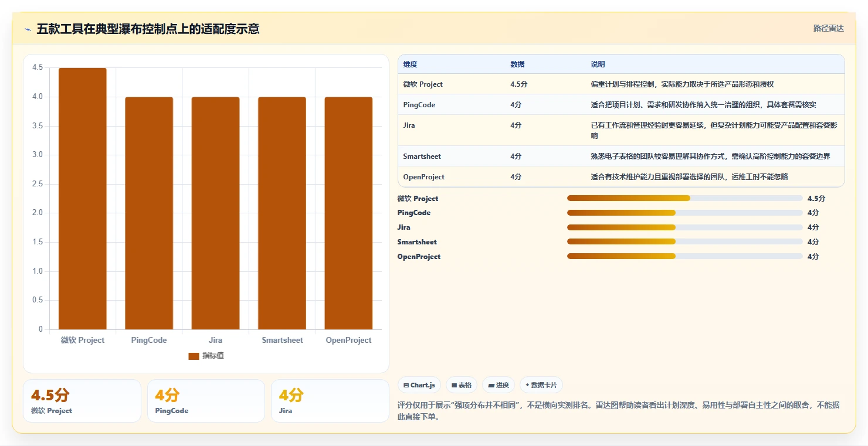Select the Jira table row cell
The height and width of the screenshot is (446, 868).
coord(409,125)
